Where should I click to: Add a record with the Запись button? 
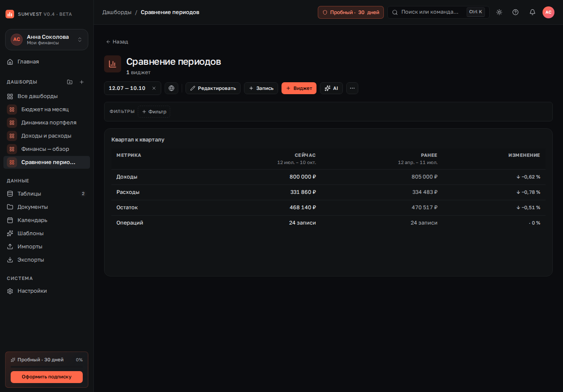[x=261, y=88]
